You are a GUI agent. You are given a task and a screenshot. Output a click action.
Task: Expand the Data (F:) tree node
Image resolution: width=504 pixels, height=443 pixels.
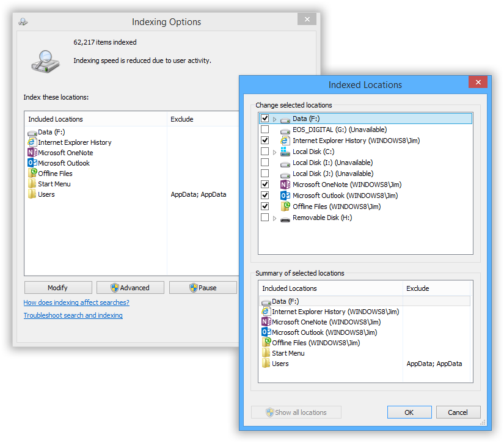[274, 118]
